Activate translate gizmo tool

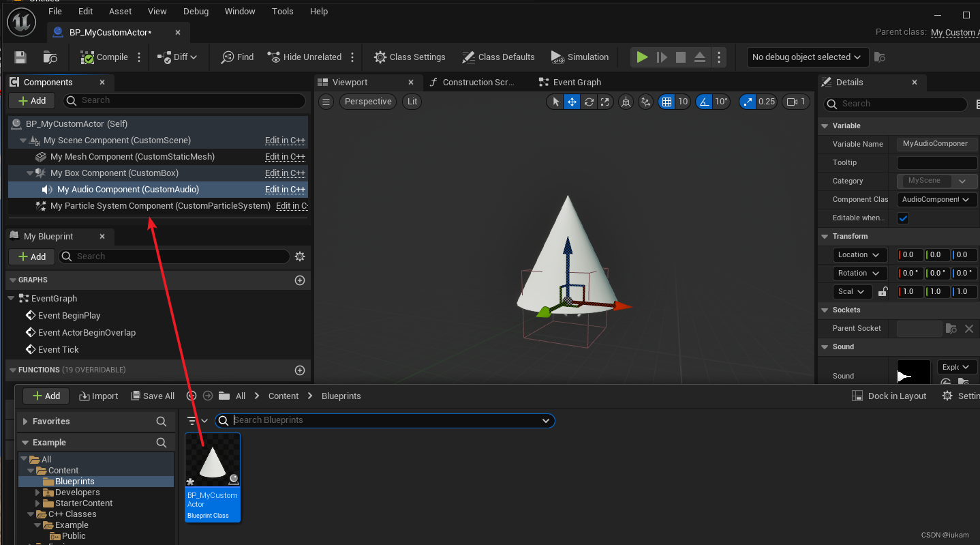coord(572,102)
